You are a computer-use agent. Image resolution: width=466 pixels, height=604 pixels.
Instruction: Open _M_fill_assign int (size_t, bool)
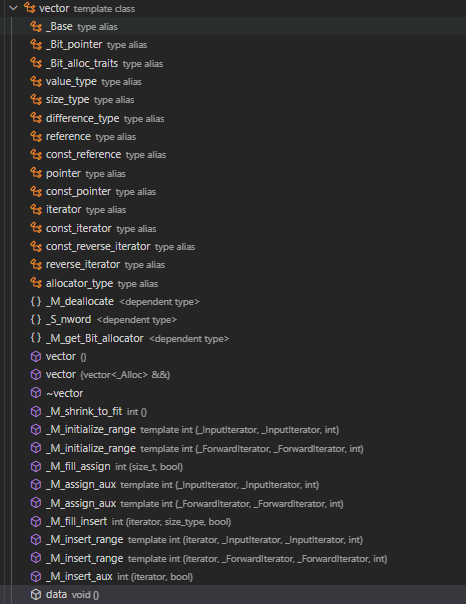pos(114,466)
